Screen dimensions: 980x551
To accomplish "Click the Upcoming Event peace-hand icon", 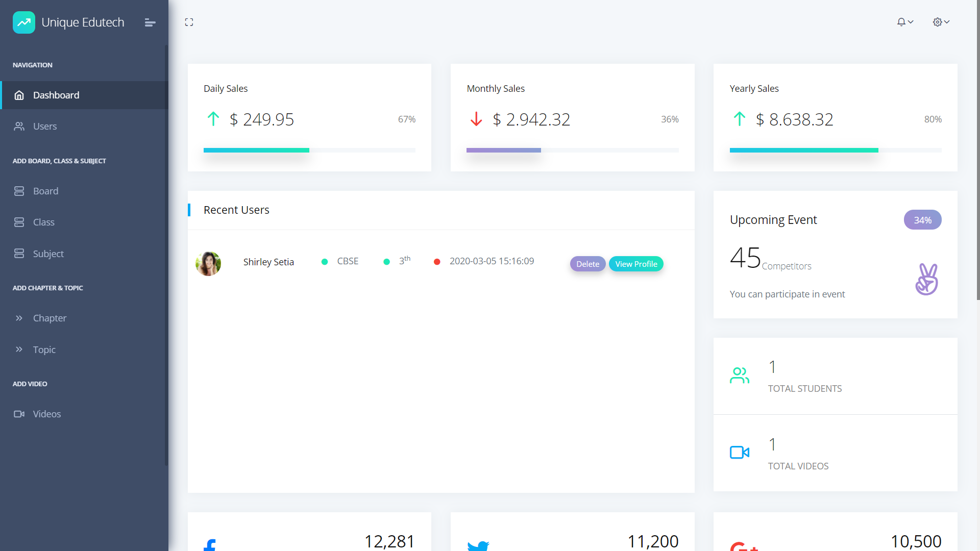I will tap(926, 279).
